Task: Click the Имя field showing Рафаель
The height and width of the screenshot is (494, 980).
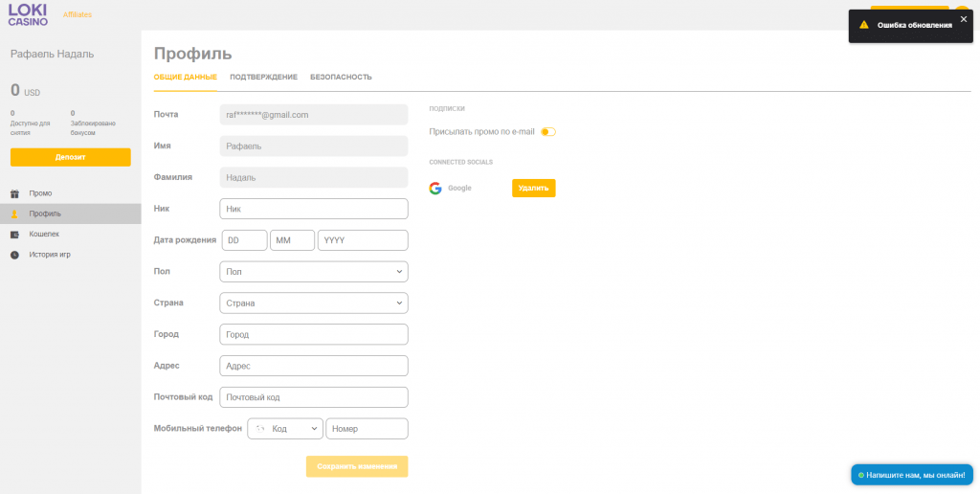Action: pos(314,146)
